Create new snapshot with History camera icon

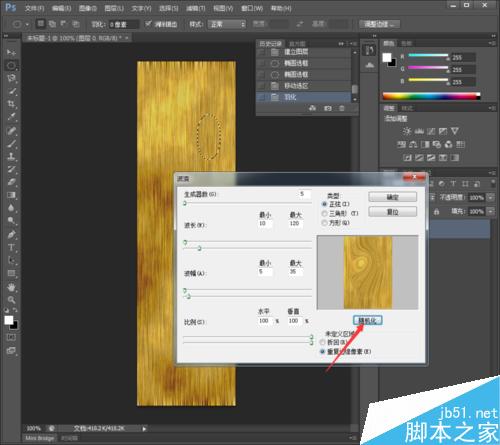[x=328, y=108]
